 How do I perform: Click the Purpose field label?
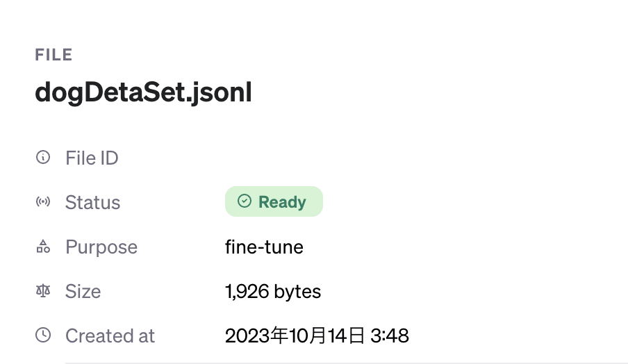point(101,247)
